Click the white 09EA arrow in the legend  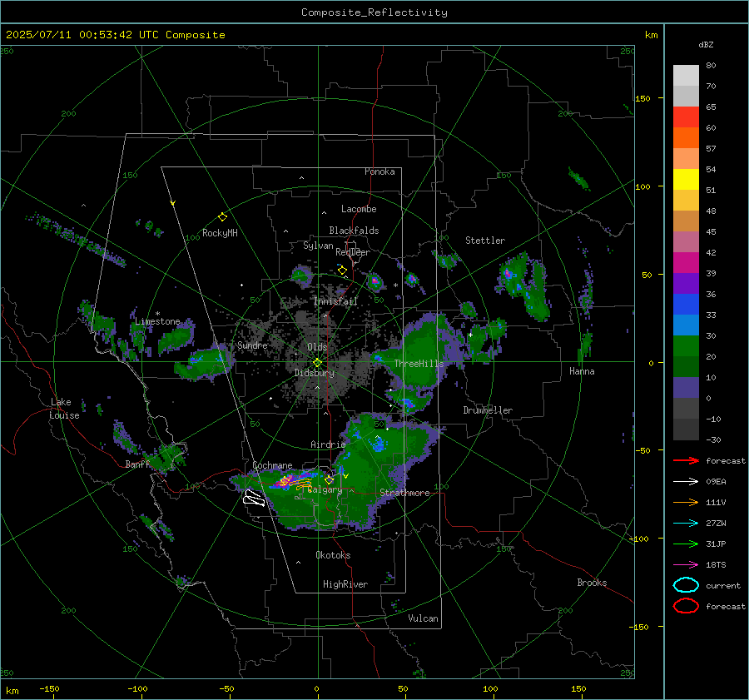point(686,482)
